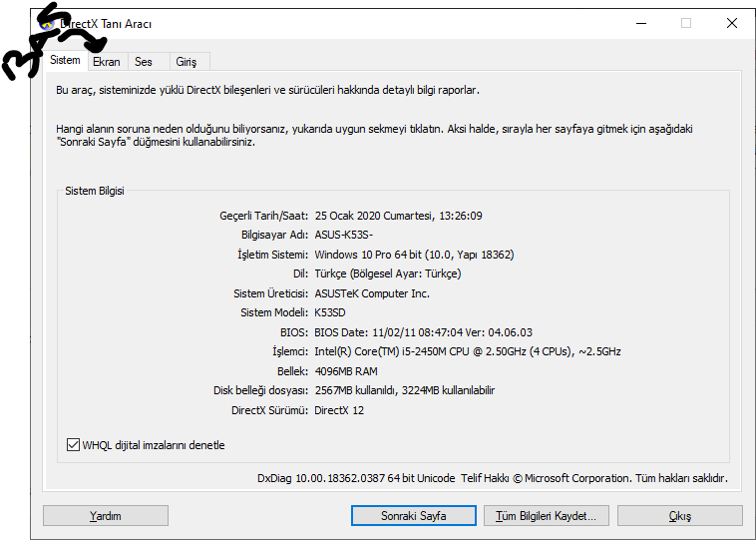
Task: Click ASUSTeK Computer Inc. value
Action: click(372, 293)
